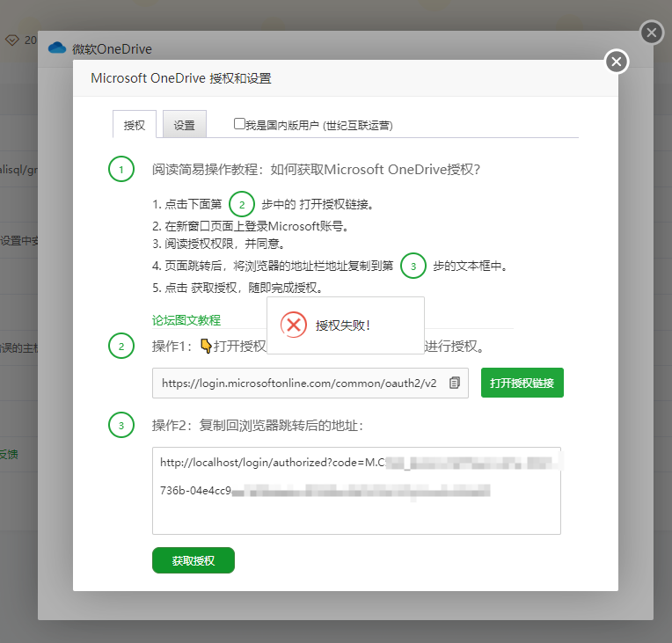The image size is (672, 643).
Task: Copy the authorization URL with the clipboard icon
Action: click(x=454, y=383)
